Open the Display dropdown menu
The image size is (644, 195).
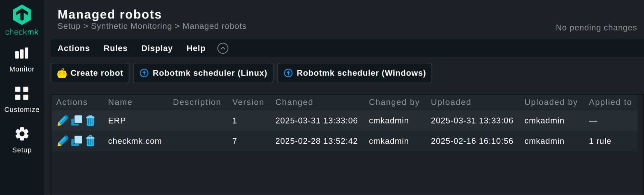(x=157, y=48)
